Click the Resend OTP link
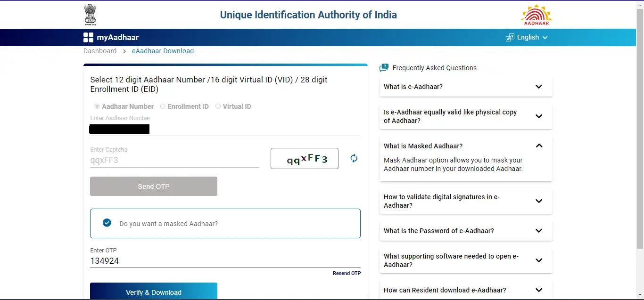 coord(347,273)
